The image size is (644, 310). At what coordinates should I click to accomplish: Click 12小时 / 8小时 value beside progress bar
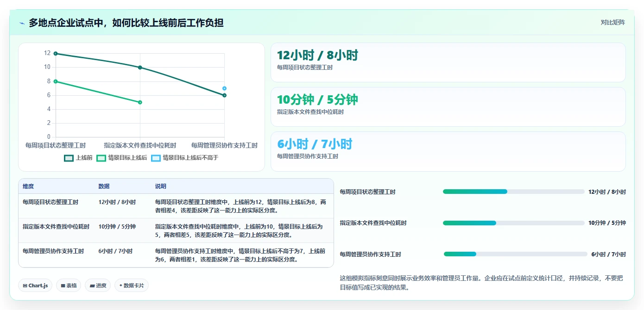(607, 192)
